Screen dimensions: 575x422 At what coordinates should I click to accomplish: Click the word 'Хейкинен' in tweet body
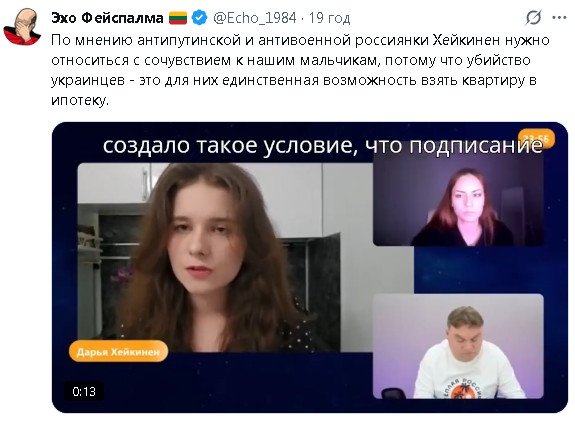[x=466, y=40]
